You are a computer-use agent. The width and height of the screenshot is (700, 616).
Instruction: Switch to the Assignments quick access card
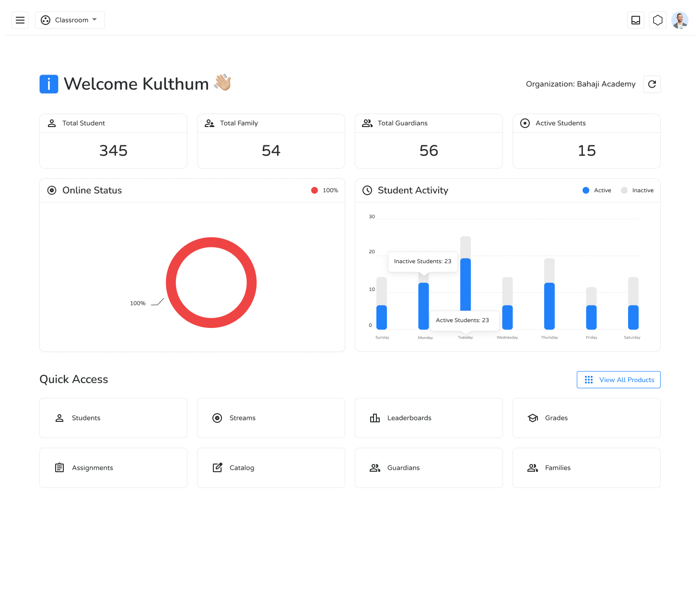[x=113, y=467]
